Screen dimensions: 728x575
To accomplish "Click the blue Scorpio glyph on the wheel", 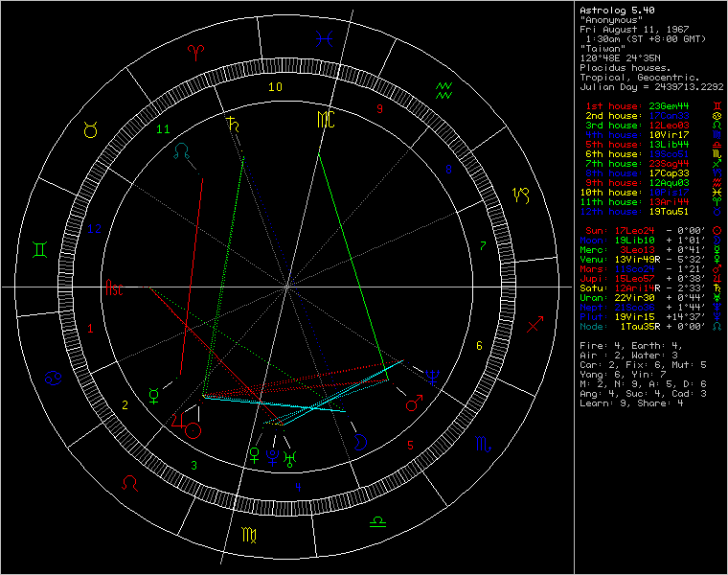I will click(483, 445).
